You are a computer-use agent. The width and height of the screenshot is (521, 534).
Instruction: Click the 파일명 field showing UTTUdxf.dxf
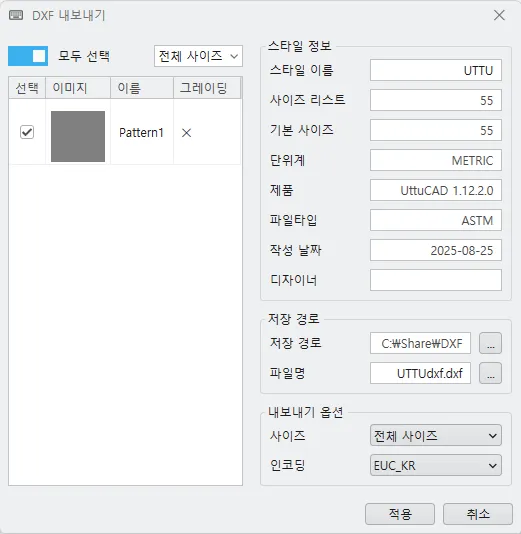pyautogui.click(x=420, y=373)
